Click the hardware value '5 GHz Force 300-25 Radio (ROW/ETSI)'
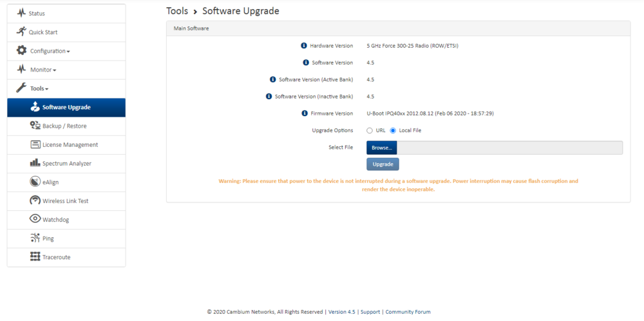Image resolution: width=644 pixels, height=321 pixels. coord(412,46)
